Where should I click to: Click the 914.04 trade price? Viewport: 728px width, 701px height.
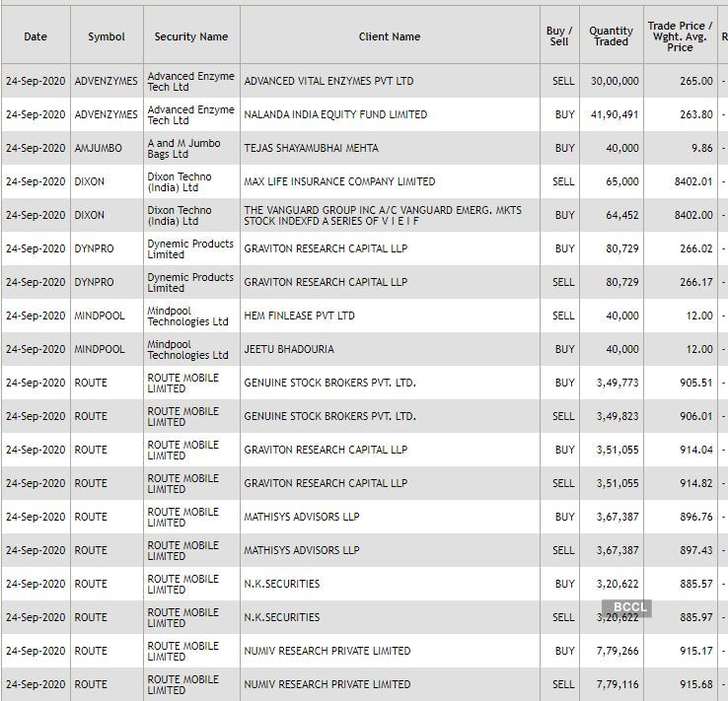(x=696, y=450)
